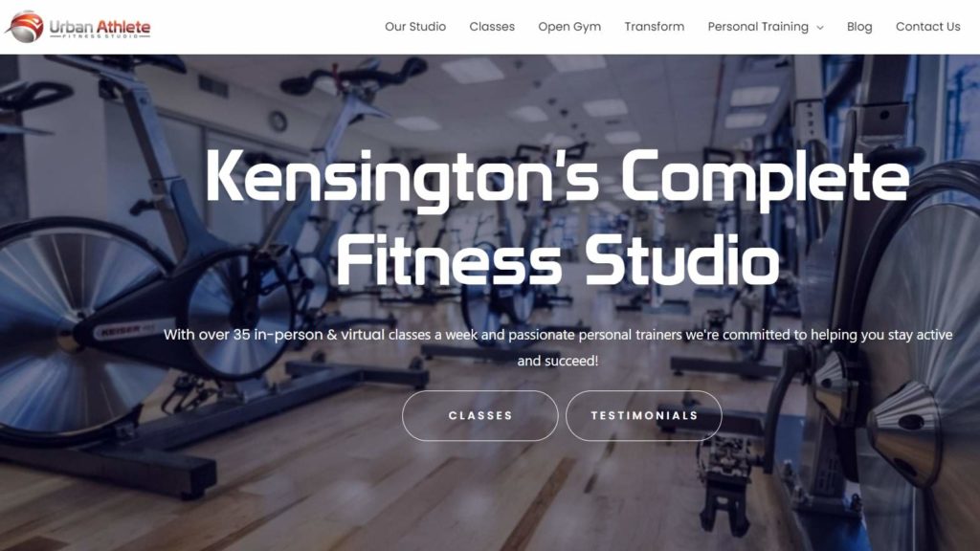Screen dimensions: 980x551
Task: Visit the Blog page
Action: point(859,27)
